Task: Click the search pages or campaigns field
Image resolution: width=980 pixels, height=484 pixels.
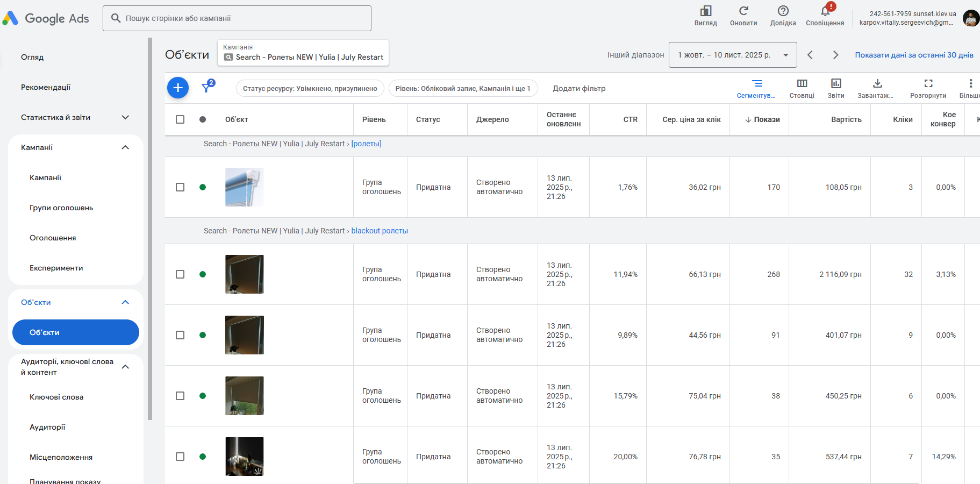Action: pos(237,18)
